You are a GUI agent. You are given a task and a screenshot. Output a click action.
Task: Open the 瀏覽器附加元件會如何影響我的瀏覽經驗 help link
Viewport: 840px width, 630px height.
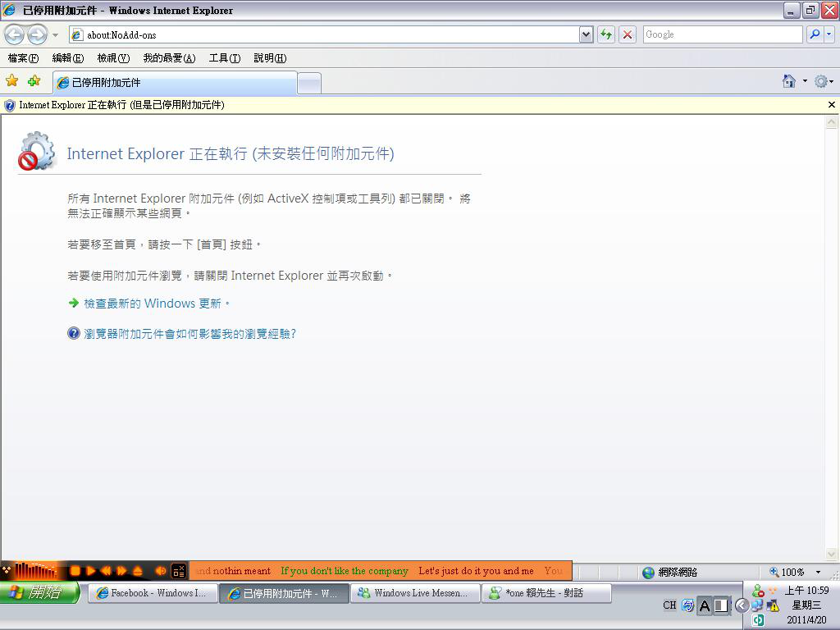click(189, 334)
